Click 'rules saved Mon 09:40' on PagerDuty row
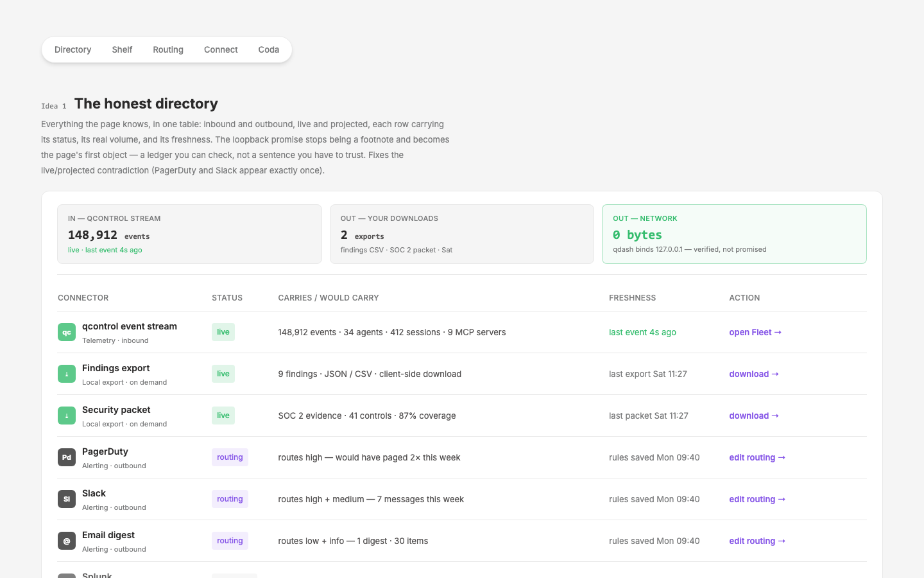The image size is (924, 578). (x=654, y=457)
